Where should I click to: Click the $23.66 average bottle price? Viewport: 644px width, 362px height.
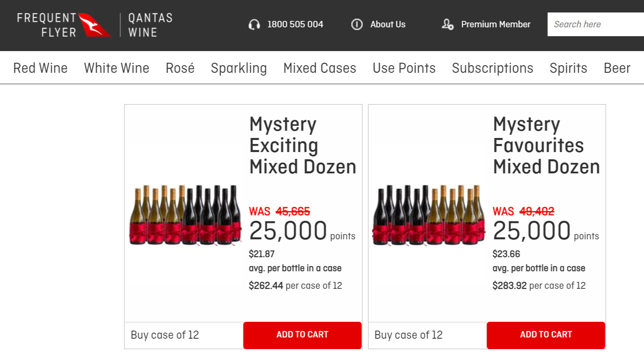pyautogui.click(x=506, y=254)
